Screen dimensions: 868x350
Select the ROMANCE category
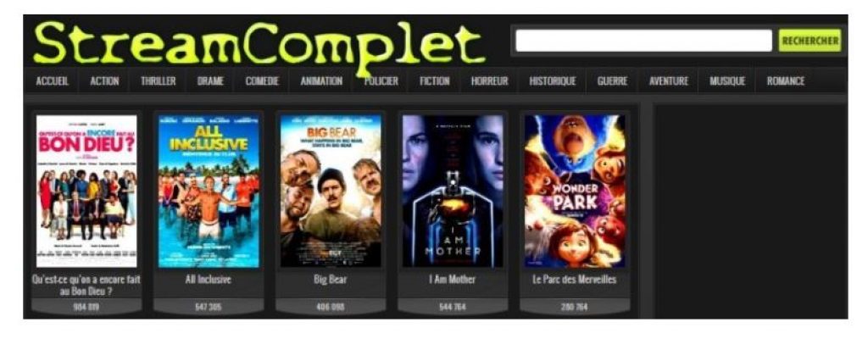point(786,81)
